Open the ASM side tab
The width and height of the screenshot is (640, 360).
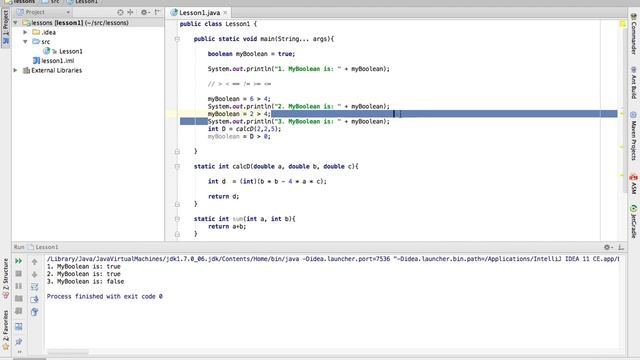tap(633, 184)
